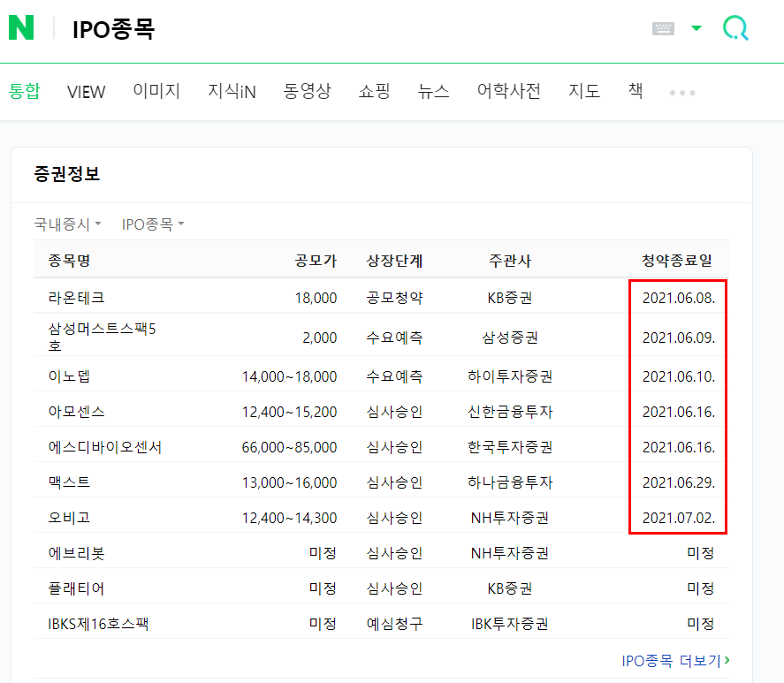Click the 66,000~85,000 price range

point(290,447)
